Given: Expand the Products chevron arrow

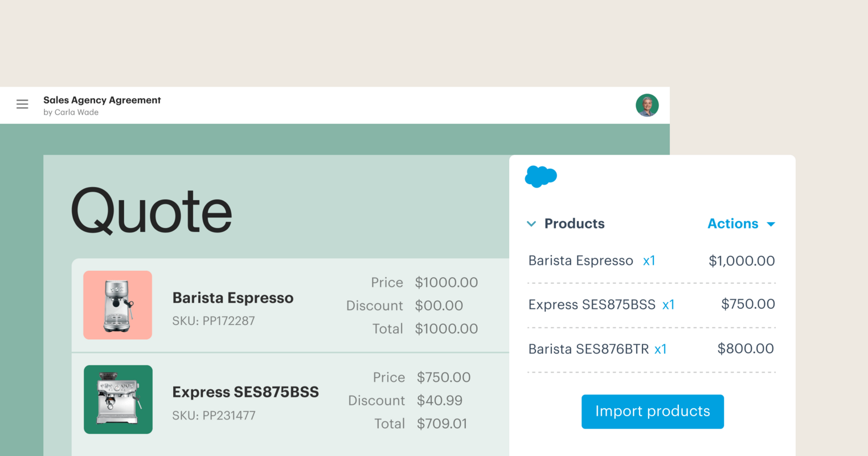Looking at the screenshot, I should tap(531, 223).
